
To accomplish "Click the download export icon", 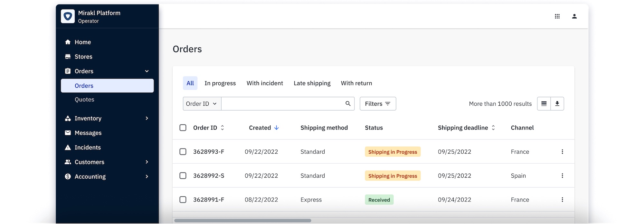I will click(557, 103).
